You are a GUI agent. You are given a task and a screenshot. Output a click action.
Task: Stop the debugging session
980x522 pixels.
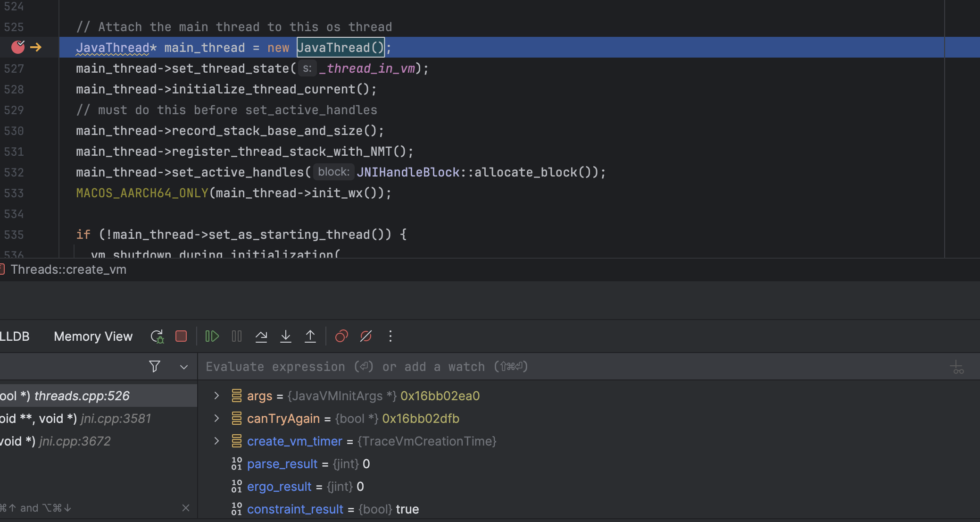click(x=181, y=336)
